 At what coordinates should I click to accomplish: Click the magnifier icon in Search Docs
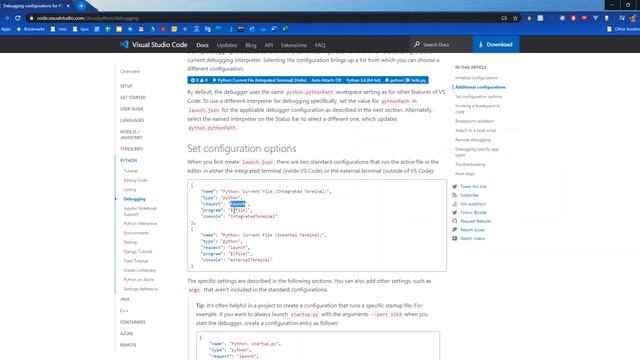tap(417, 44)
